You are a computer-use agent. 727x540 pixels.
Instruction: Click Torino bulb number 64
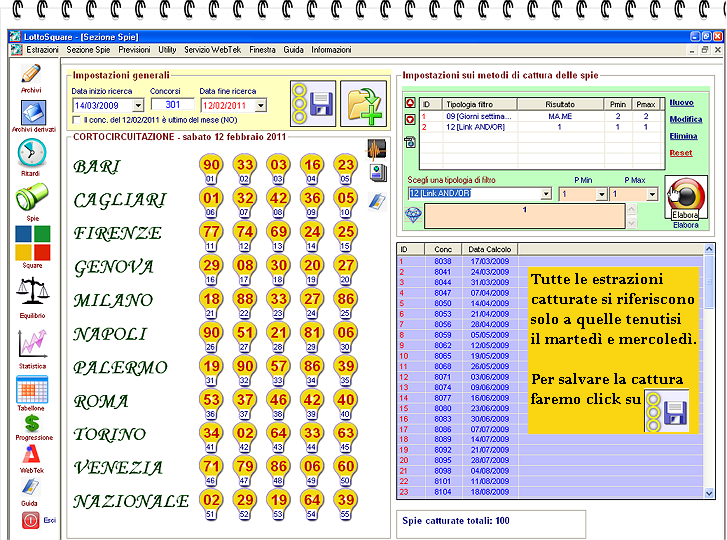click(x=278, y=437)
